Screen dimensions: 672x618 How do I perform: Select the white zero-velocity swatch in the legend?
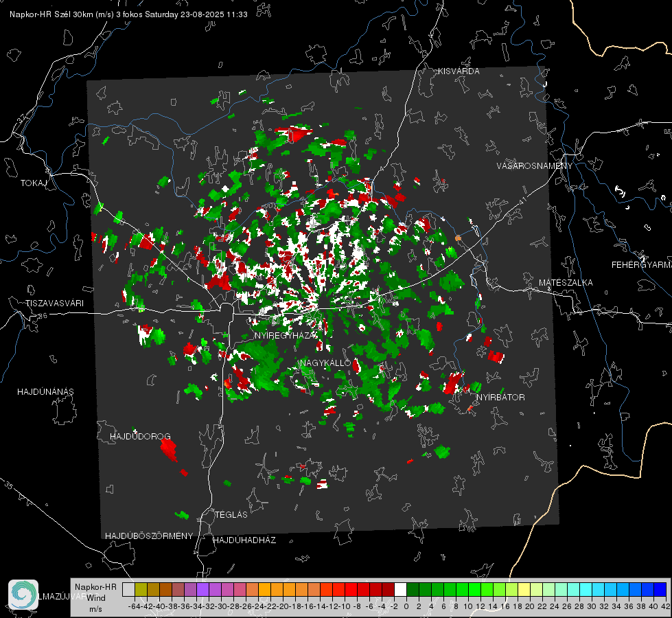pos(400,589)
